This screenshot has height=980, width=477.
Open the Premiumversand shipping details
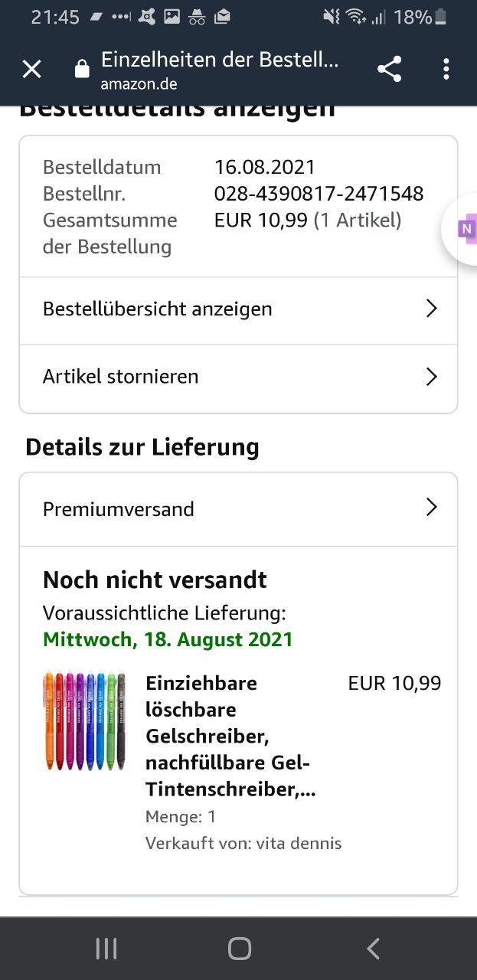[x=238, y=509]
